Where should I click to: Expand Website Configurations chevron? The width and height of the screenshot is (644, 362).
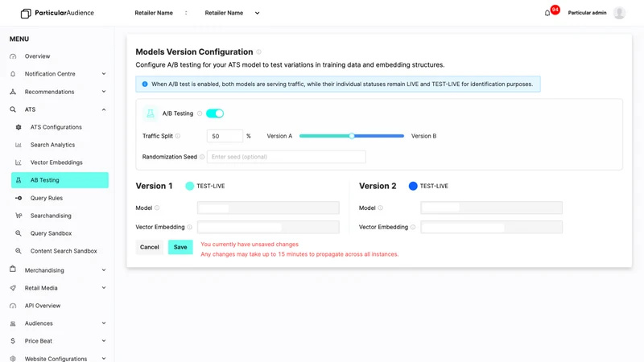104,358
